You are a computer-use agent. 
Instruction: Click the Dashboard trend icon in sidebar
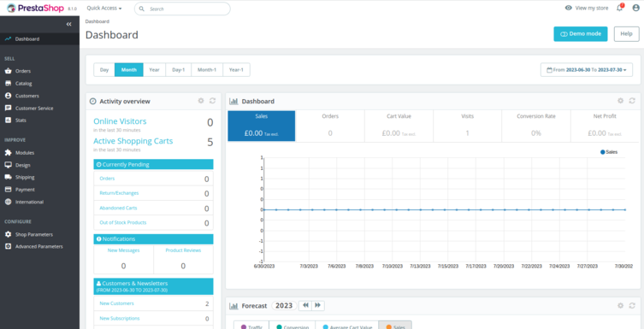coord(8,39)
